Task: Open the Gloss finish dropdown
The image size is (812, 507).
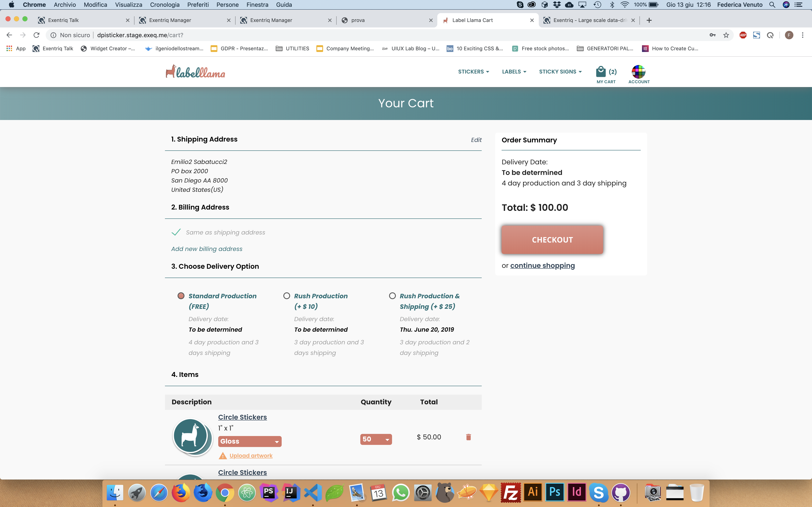Action: click(x=250, y=441)
